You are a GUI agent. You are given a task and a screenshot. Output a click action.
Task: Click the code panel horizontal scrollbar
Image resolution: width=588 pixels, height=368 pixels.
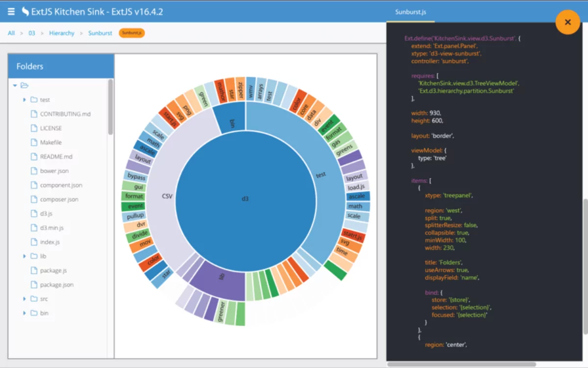(x=462, y=364)
